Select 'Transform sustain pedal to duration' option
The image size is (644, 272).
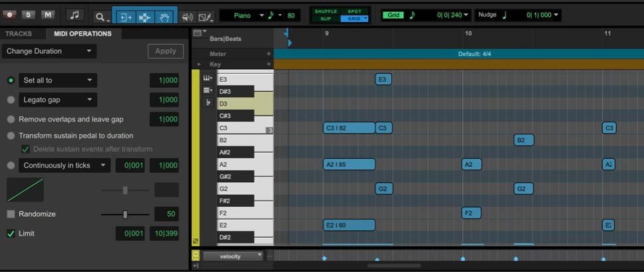click(11, 136)
